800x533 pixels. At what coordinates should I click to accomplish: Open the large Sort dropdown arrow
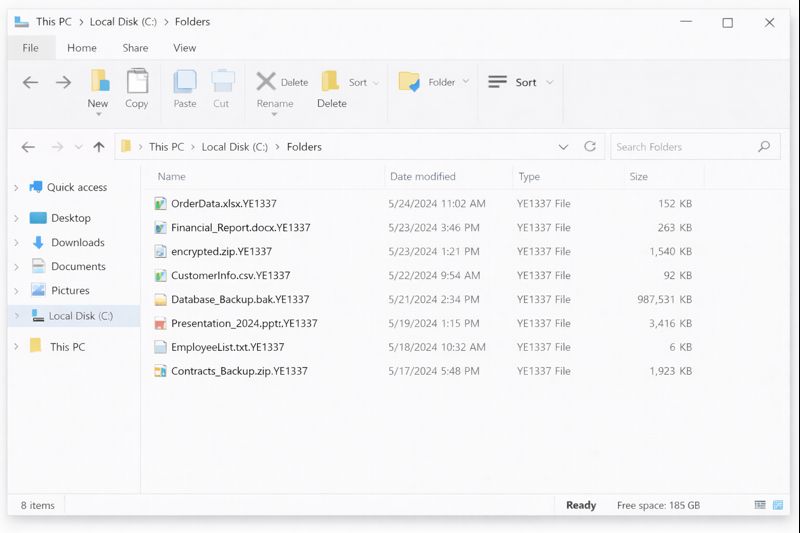point(549,82)
